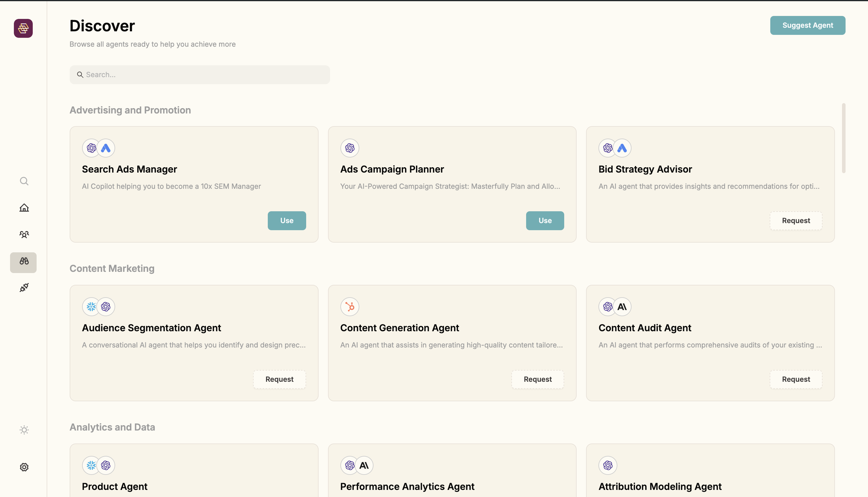This screenshot has height=497, width=868.
Task: Focus the Search agents input field
Action: tap(200, 75)
